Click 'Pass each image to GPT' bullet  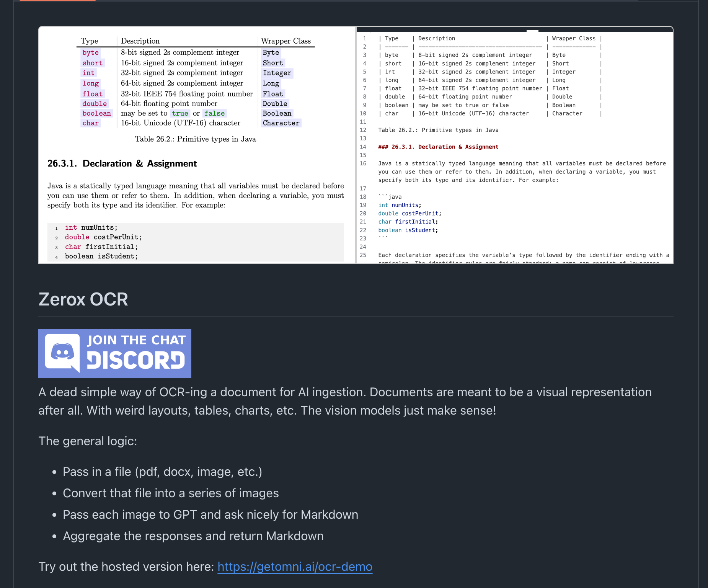point(210,514)
